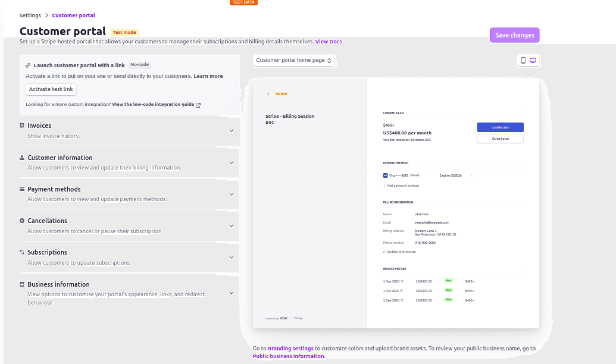Click Cancel plan button in preview
This screenshot has height=364, width=616.
click(x=500, y=139)
